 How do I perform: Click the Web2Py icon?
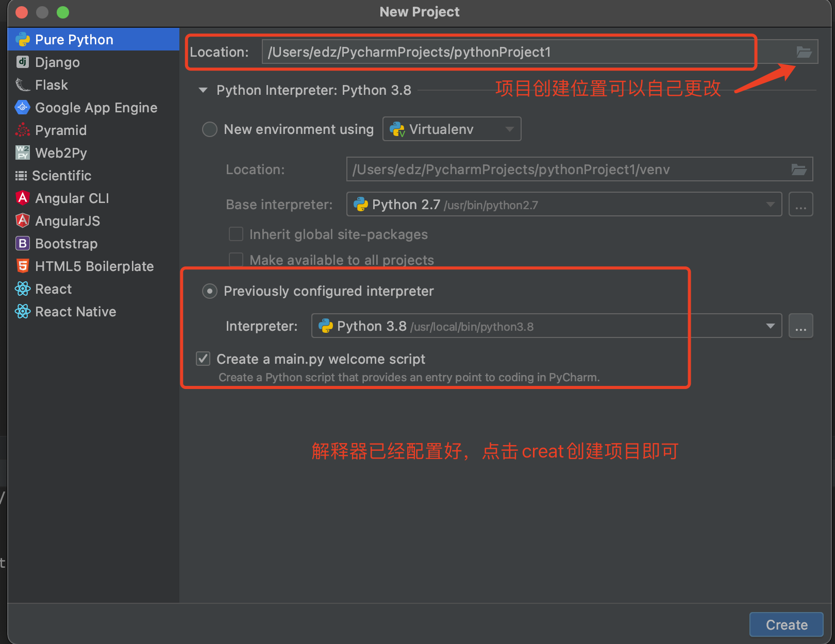[x=23, y=153]
